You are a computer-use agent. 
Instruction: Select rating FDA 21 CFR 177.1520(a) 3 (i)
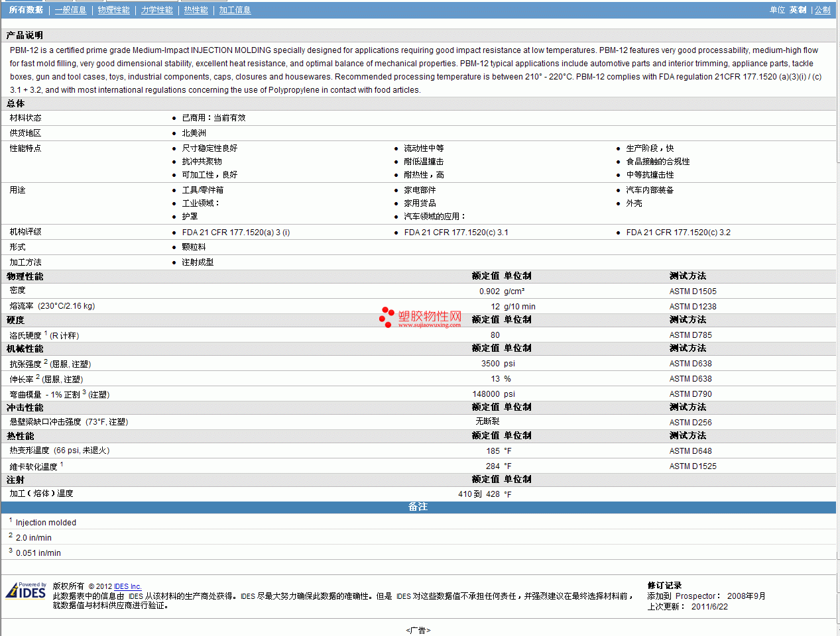[x=235, y=233]
